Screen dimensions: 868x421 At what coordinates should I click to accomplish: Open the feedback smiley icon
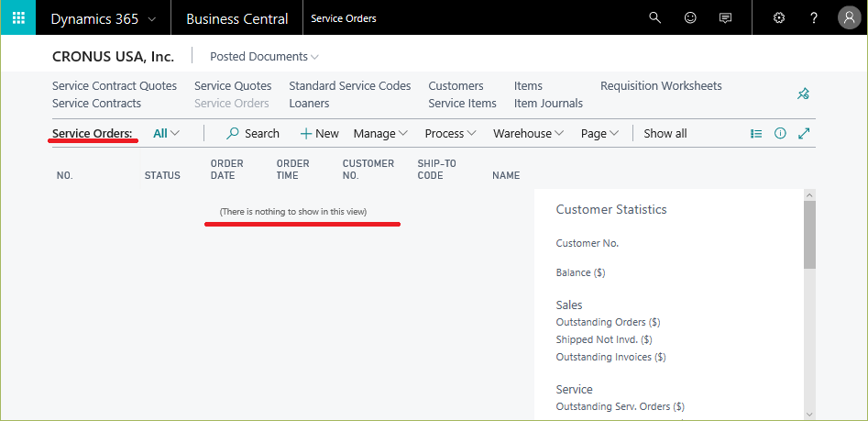pyautogui.click(x=690, y=17)
